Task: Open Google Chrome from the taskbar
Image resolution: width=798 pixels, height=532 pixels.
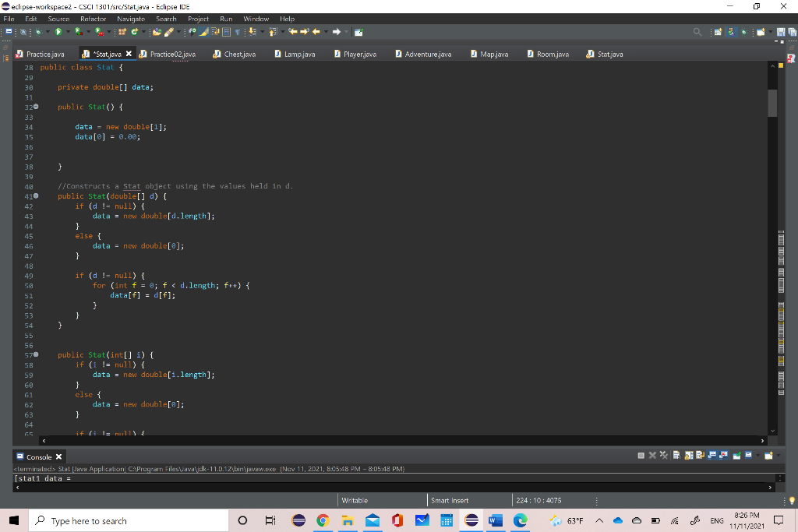Action: pyautogui.click(x=323, y=520)
